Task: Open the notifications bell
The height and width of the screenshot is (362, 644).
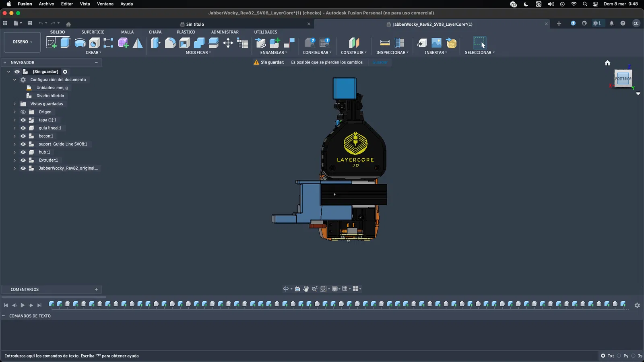Action: point(611,23)
